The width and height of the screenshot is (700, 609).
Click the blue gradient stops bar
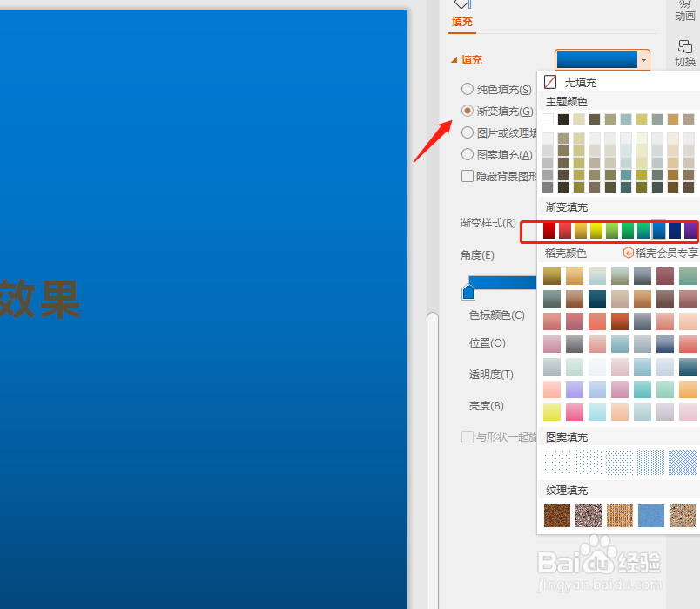click(502, 282)
